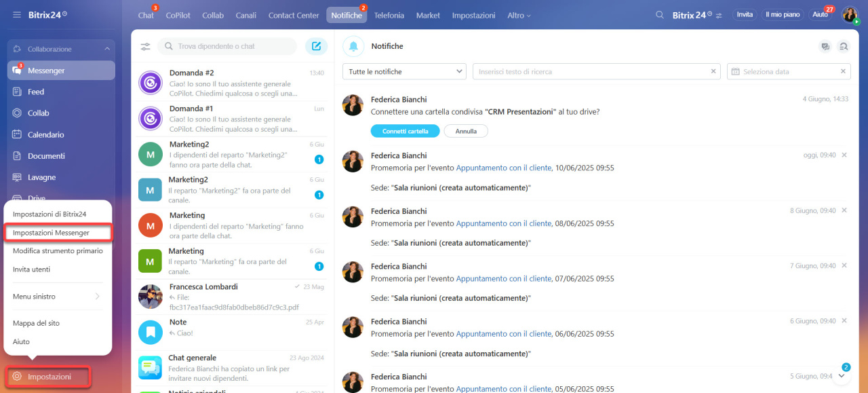This screenshot has width=868, height=393.
Task: Dismiss the notification dated 6 Giugno, 09:40
Action: pos(844,321)
